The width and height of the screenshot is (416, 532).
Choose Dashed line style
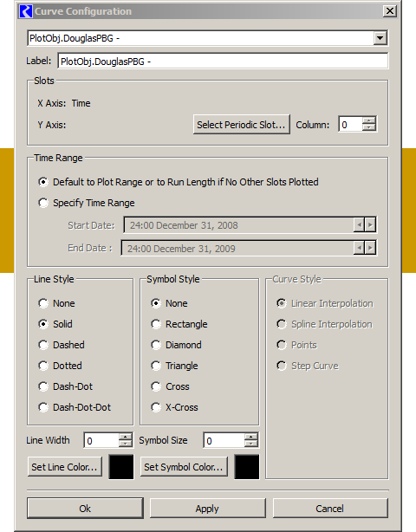(x=62, y=345)
